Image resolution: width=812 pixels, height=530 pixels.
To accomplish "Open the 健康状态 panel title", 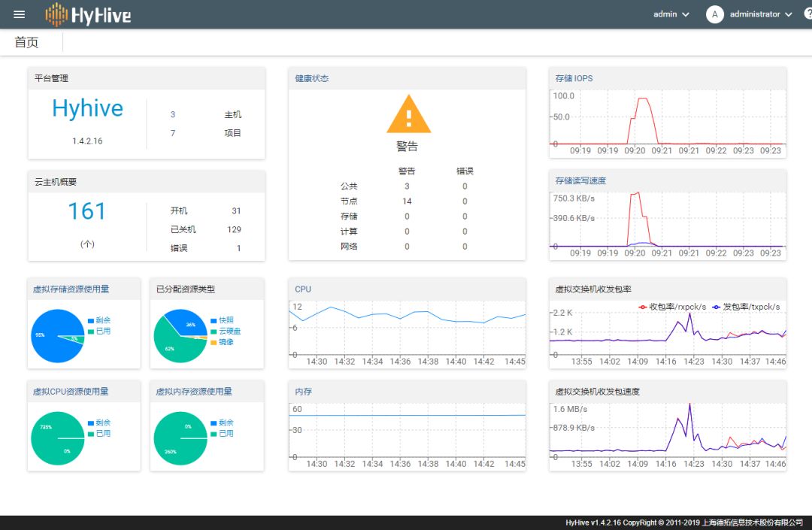I will click(312, 78).
